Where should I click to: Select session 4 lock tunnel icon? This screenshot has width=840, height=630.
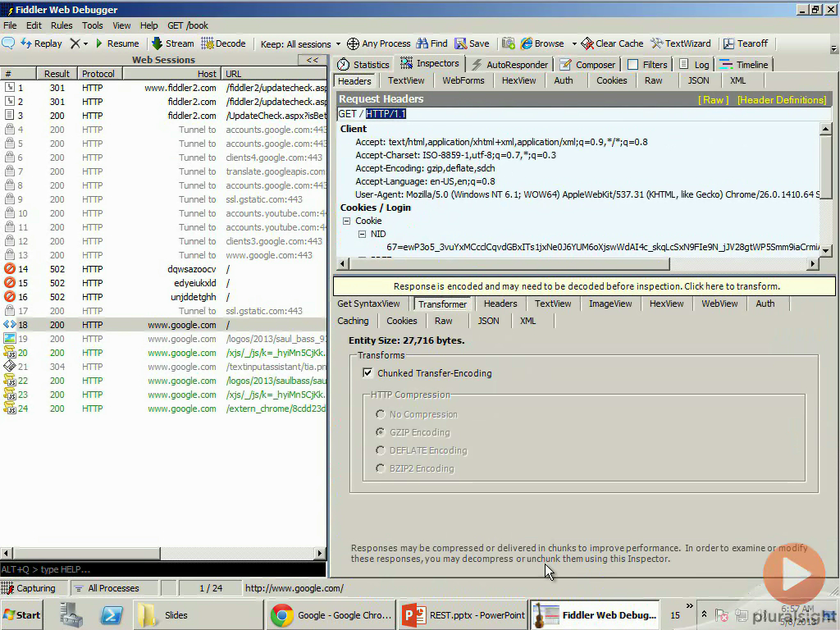[10, 129]
